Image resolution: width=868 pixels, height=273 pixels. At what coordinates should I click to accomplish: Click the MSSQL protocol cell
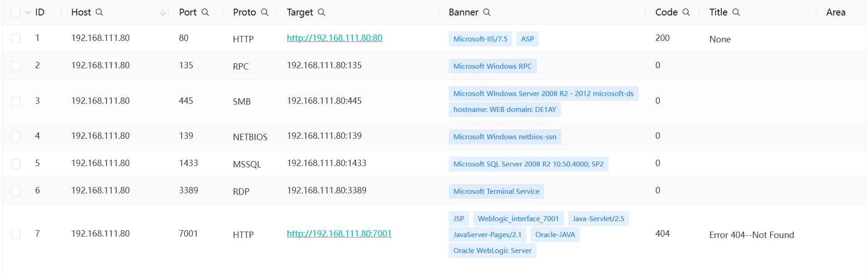click(x=247, y=164)
